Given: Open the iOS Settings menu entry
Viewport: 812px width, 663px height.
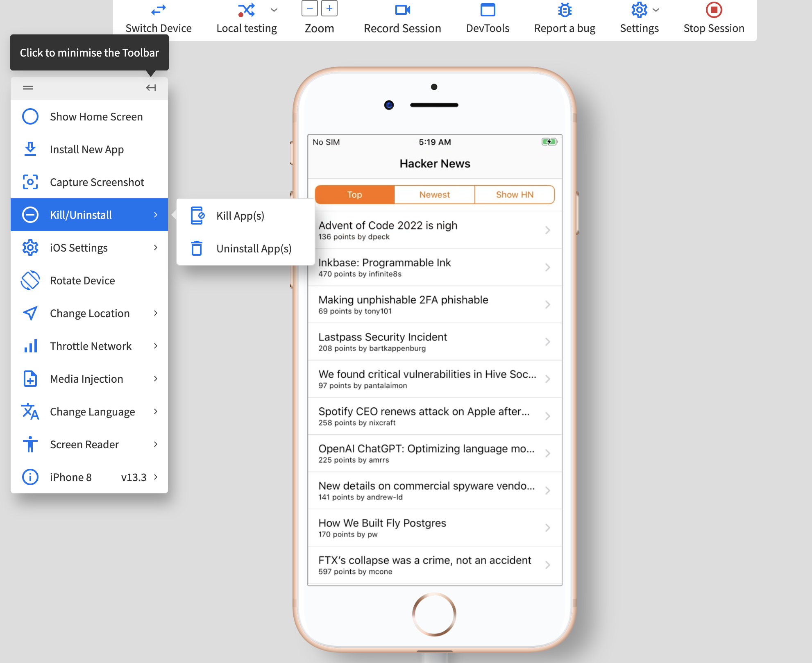Looking at the screenshot, I should click(x=78, y=247).
